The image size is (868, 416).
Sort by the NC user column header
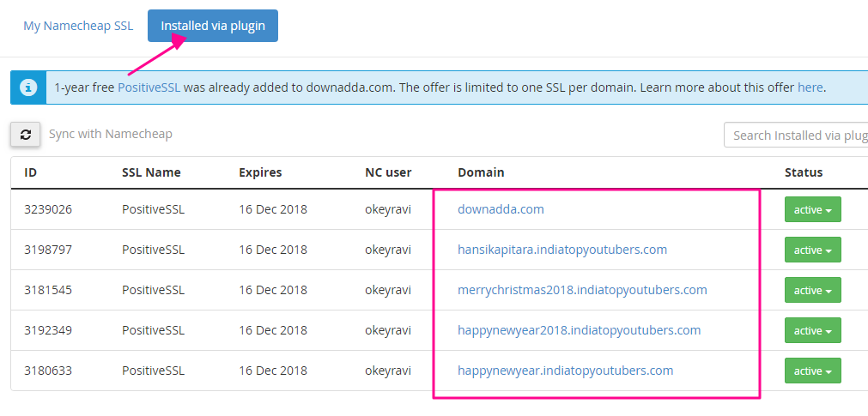pos(388,172)
